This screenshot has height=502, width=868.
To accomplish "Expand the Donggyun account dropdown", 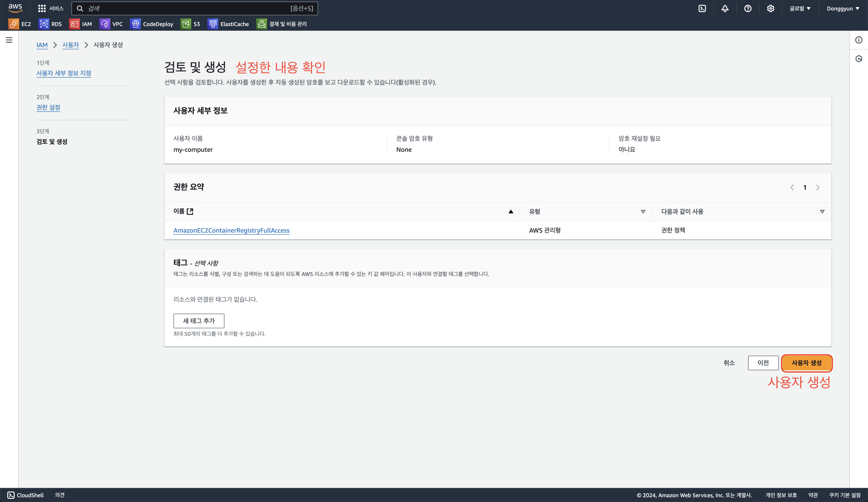I will [843, 9].
